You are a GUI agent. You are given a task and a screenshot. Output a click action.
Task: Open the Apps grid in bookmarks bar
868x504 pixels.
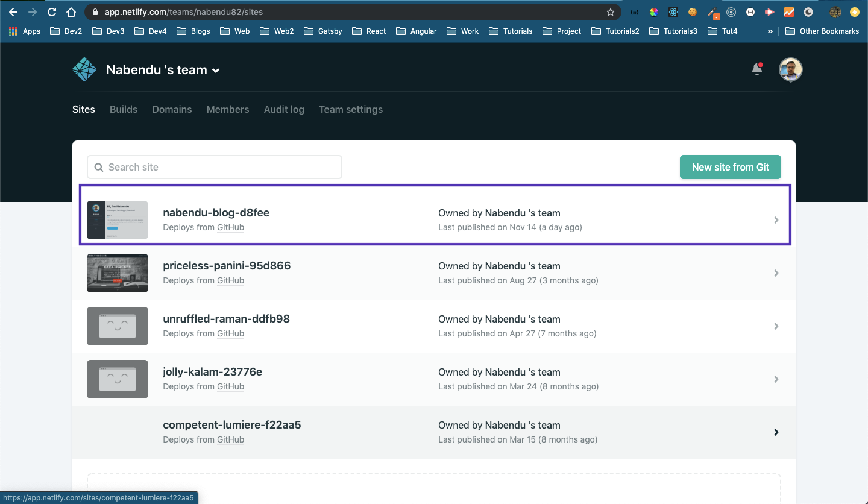(x=25, y=31)
